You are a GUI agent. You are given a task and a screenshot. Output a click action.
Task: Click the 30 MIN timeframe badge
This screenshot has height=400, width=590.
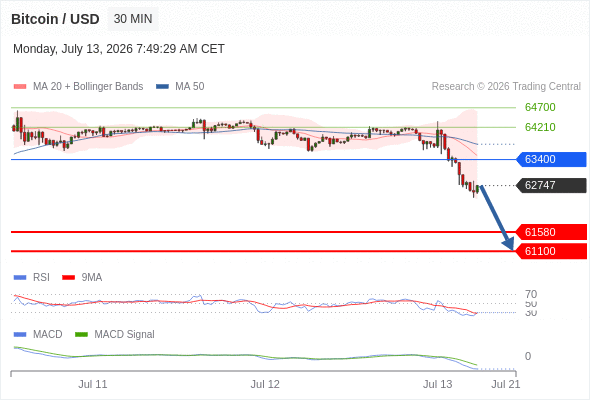(x=133, y=19)
